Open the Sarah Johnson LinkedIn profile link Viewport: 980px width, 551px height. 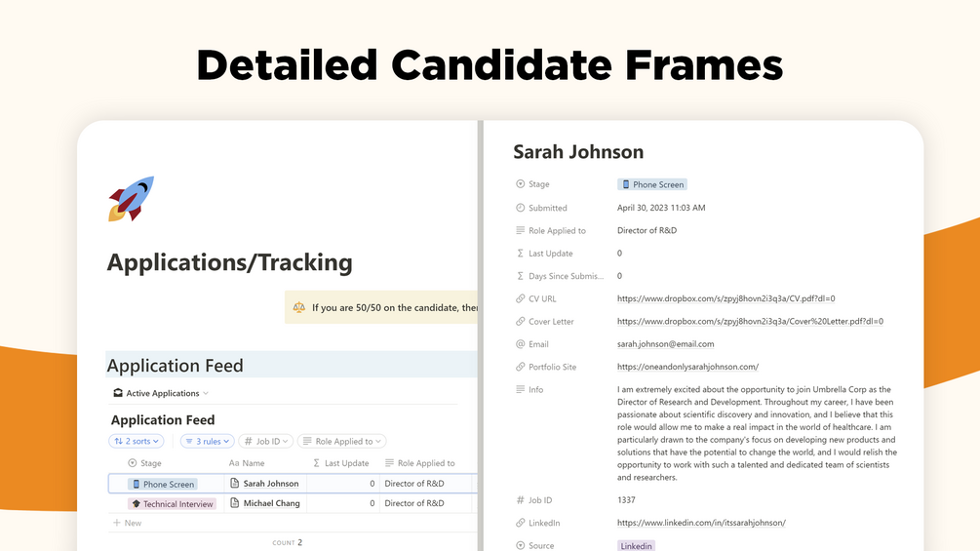click(701, 523)
